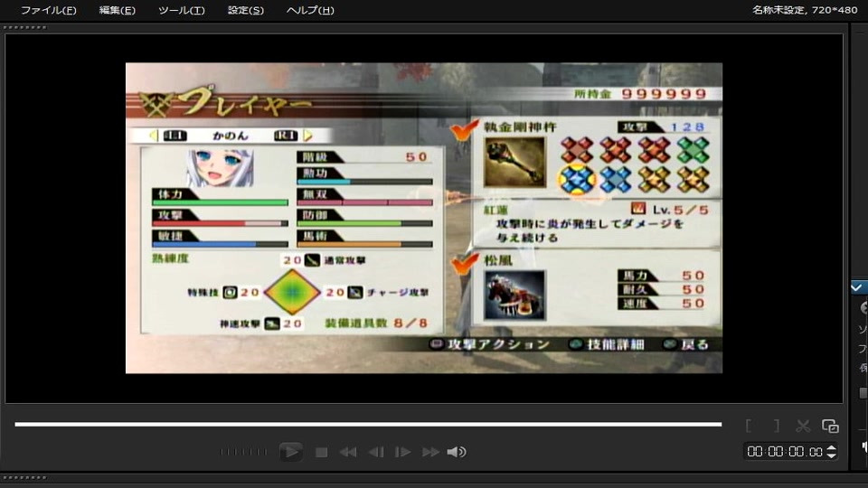Toggle the checked checkbox in the right-edge panel

[x=856, y=287]
